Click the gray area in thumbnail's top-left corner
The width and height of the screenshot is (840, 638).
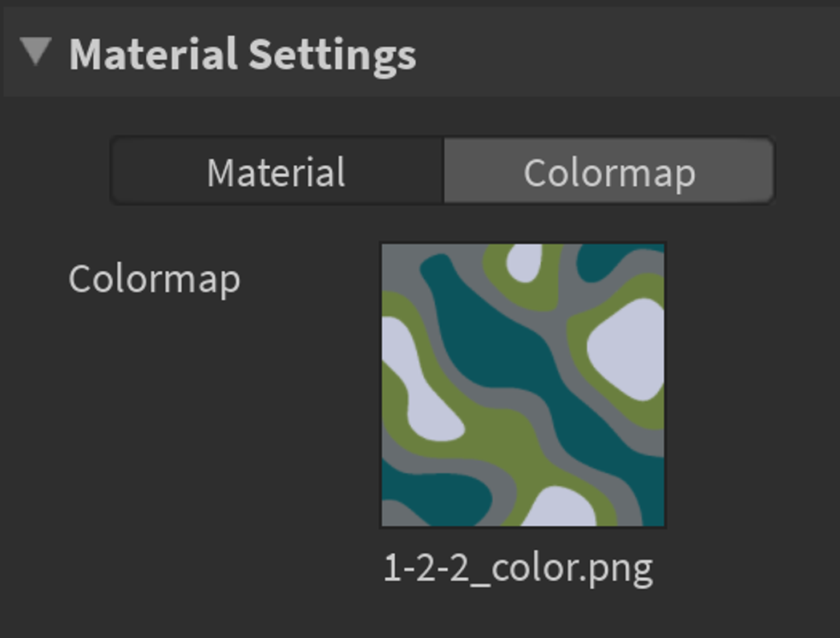coord(399,268)
